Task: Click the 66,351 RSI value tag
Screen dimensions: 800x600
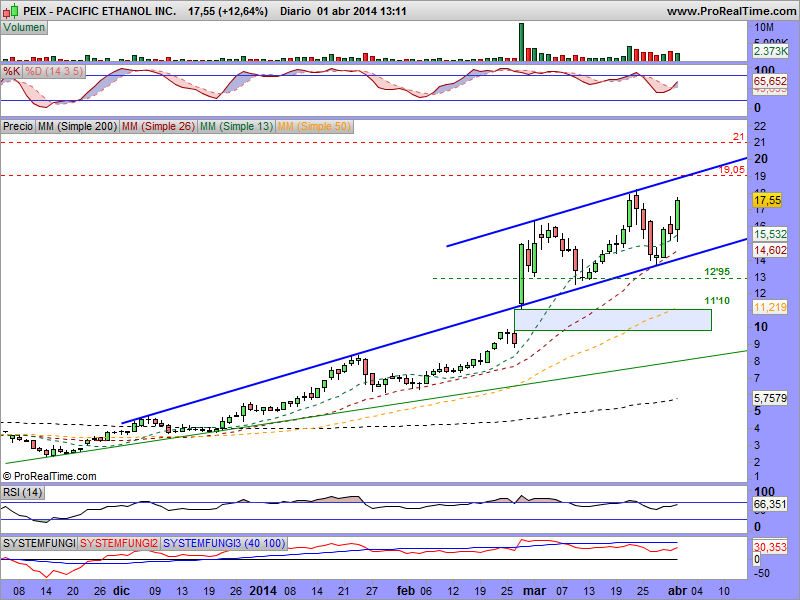Action: pos(770,504)
